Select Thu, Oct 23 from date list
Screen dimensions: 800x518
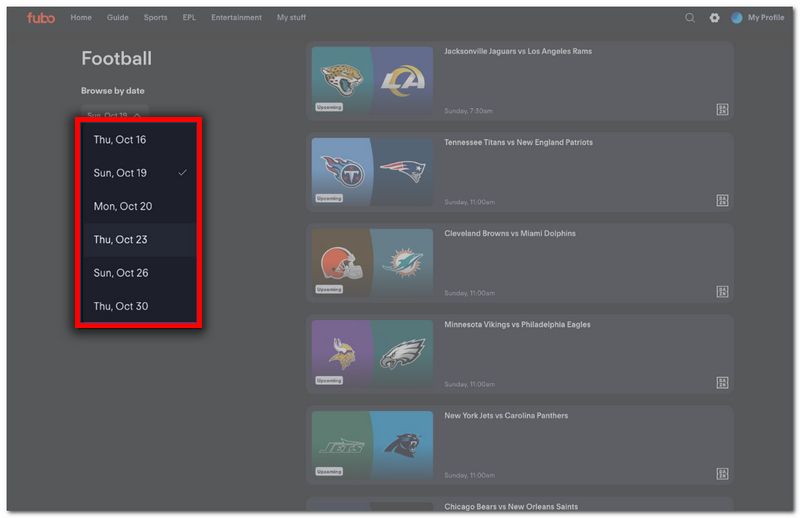pos(139,239)
